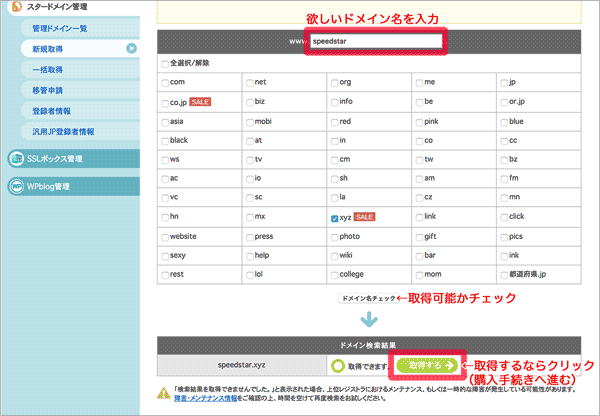Check the rest domain checkbox
The width and height of the screenshot is (600, 416).
(165, 275)
